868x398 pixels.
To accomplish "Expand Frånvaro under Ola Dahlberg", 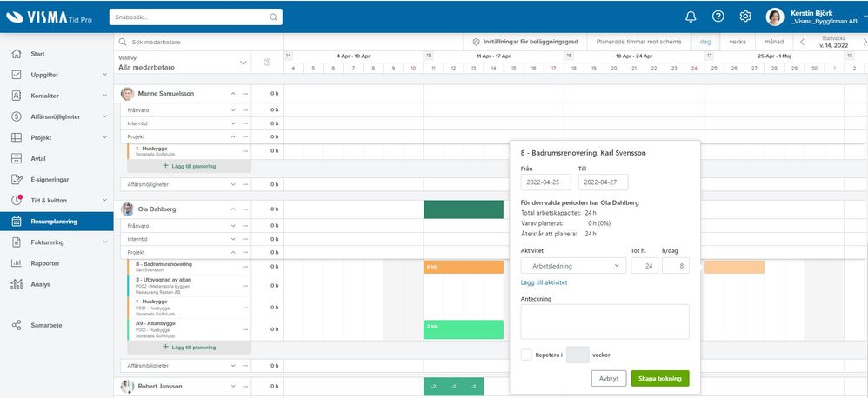I will pos(233,226).
